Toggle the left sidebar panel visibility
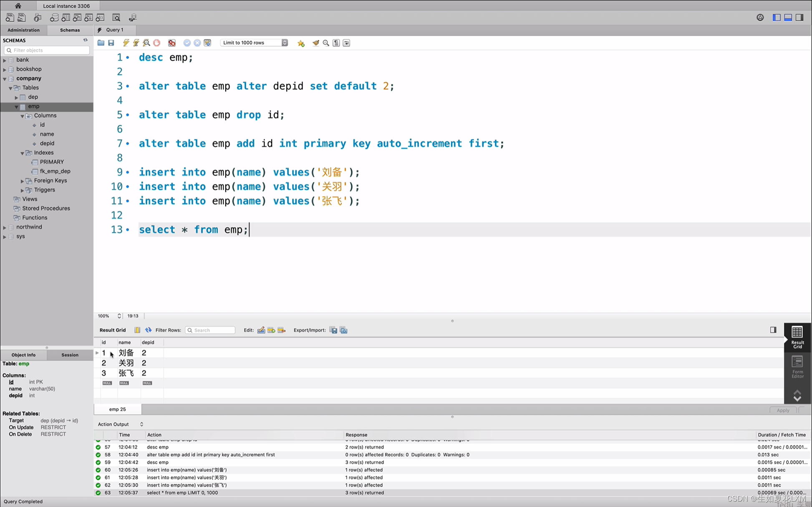The image size is (812, 507). point(777,18)
